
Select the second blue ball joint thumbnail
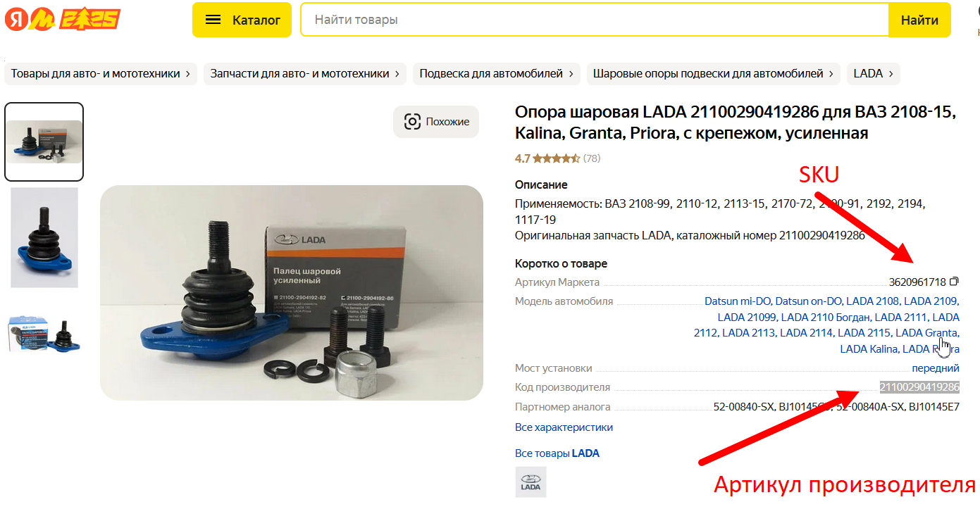(44, 238)
